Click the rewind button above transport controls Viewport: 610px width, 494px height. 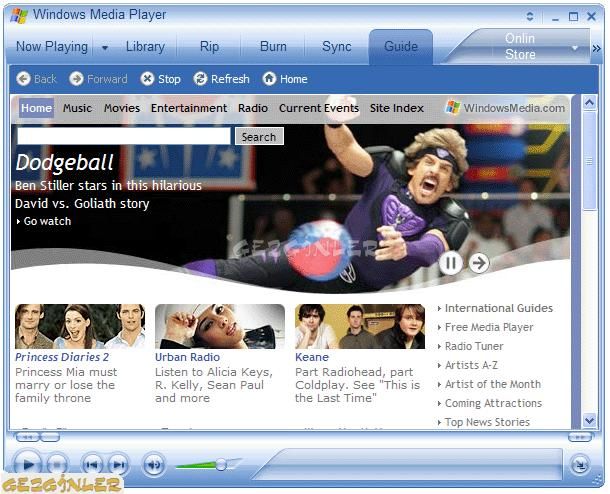(27, 438)
